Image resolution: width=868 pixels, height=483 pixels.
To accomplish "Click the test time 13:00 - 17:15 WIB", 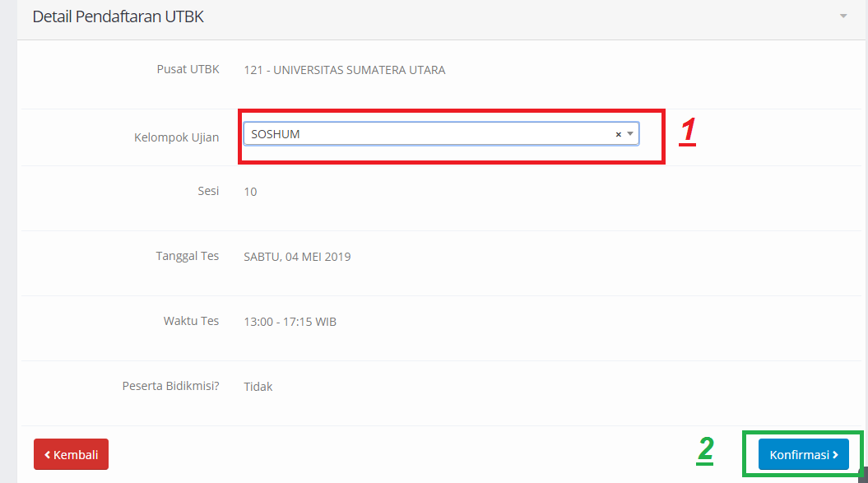I will (290, 322).
